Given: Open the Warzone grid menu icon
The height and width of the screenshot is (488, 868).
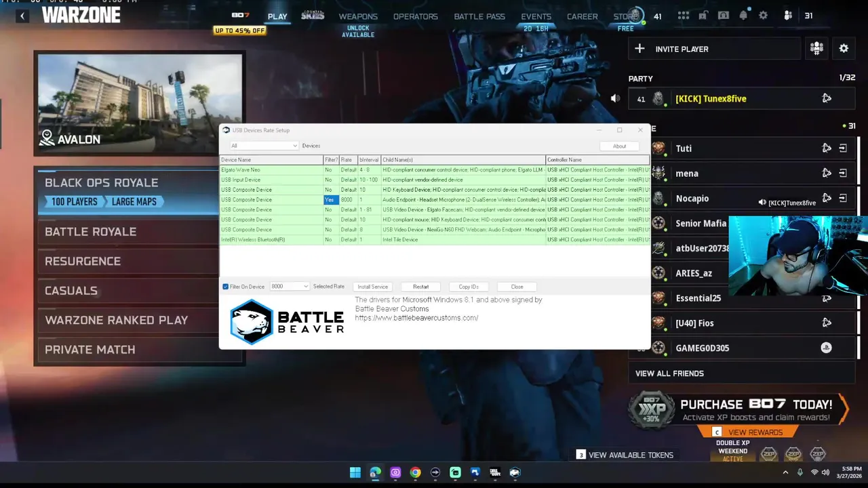Looking at the screenshot, I should [x=683, y=16].
